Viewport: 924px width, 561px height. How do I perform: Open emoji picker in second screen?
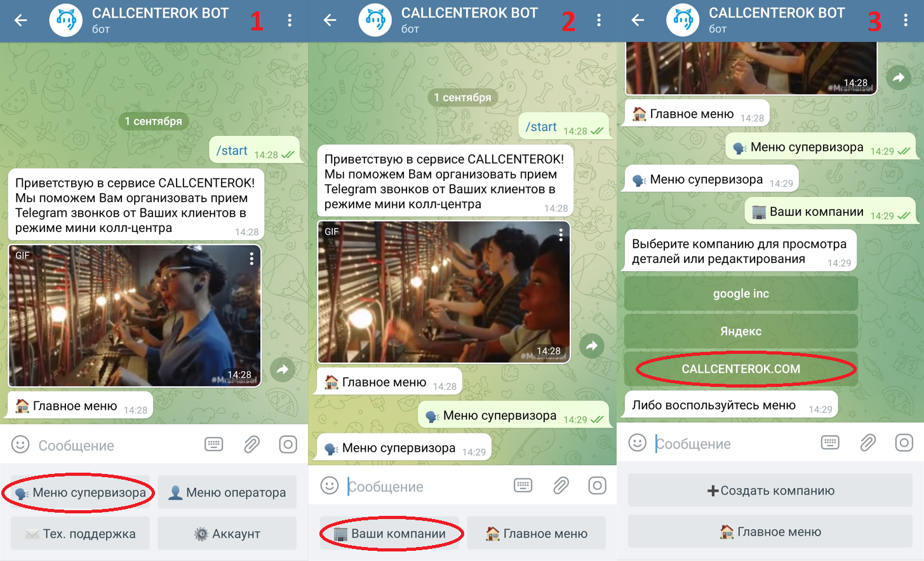(x=329, y=486)
